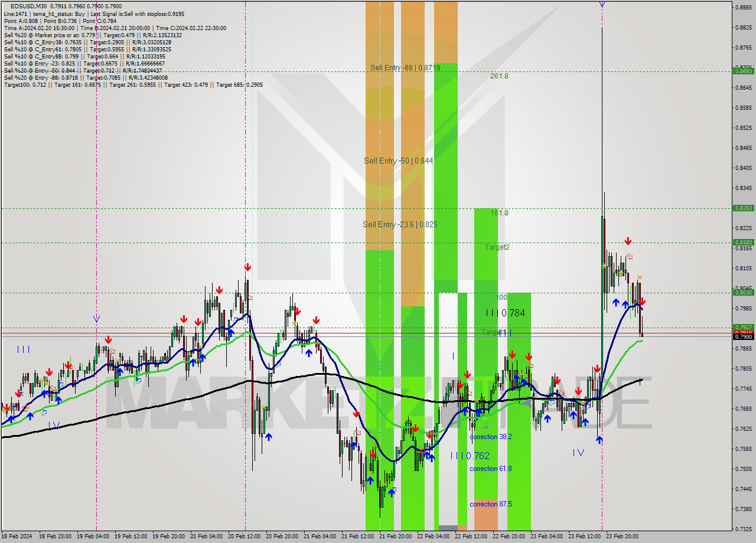Screen dimensions: 756x543
Task: Select the 'correction 61.8' label
Action: coord(491,469)
